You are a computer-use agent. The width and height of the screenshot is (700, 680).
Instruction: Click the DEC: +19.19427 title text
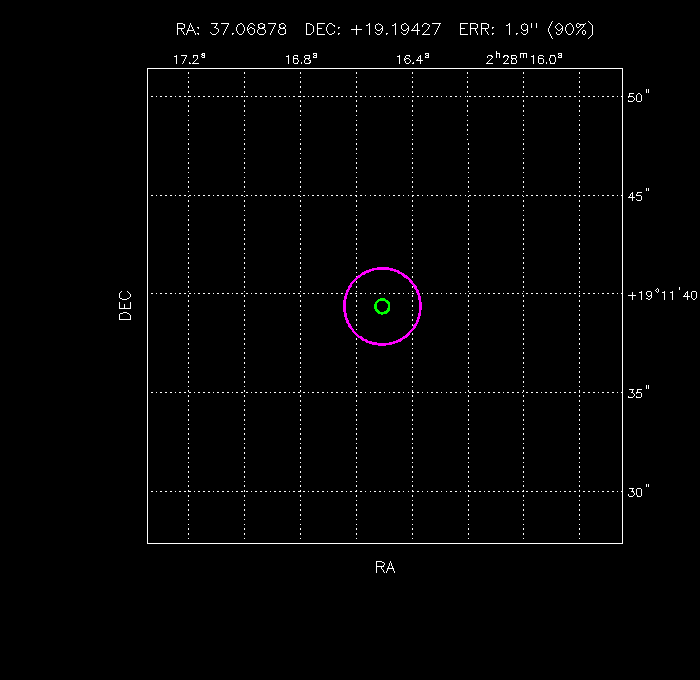[373, 29]
